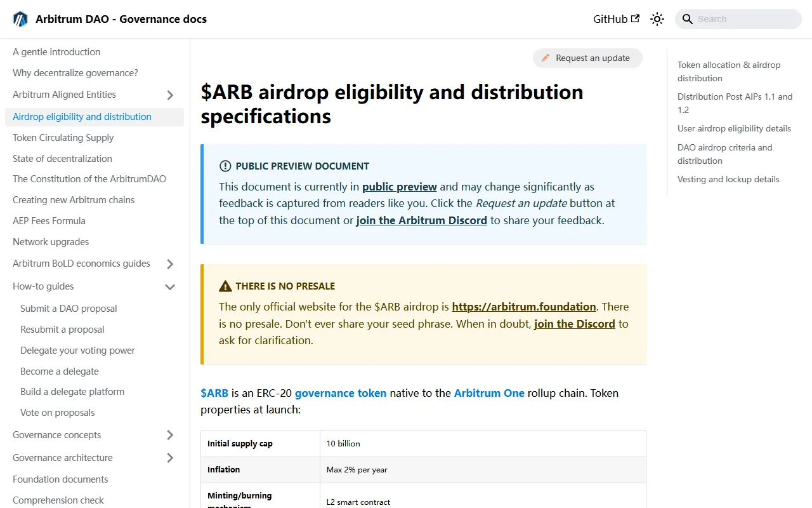Open Submit a DAO proposal guide
Image resolution: width=812 pixels, height=508 pixels.
(69, 309)
